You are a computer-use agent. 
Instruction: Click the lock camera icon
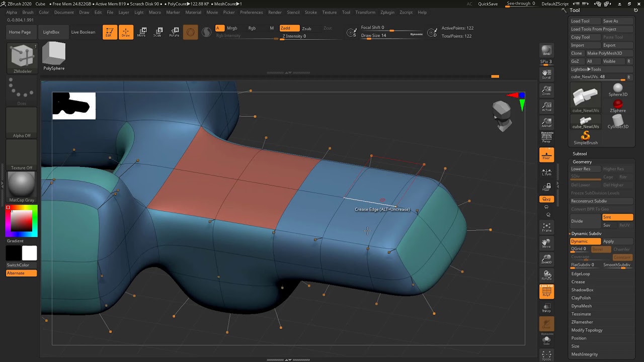pyautogui.click(x=546, y=187)
